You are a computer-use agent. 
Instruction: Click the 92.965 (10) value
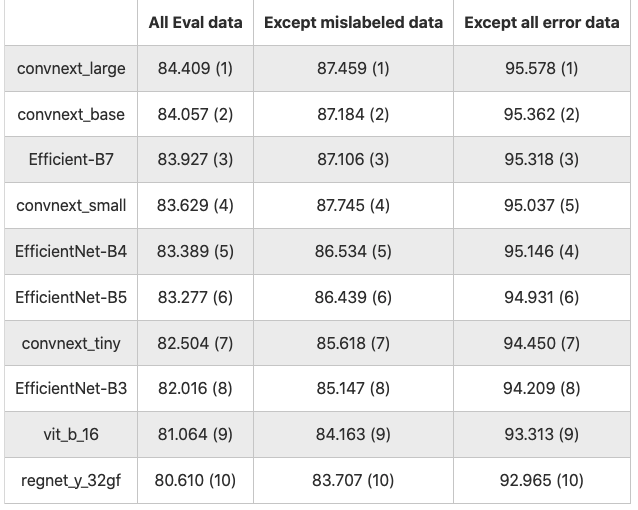541,481
